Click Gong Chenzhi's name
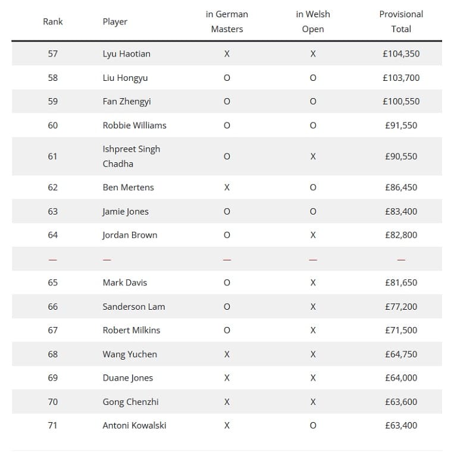 coord(130,401)
